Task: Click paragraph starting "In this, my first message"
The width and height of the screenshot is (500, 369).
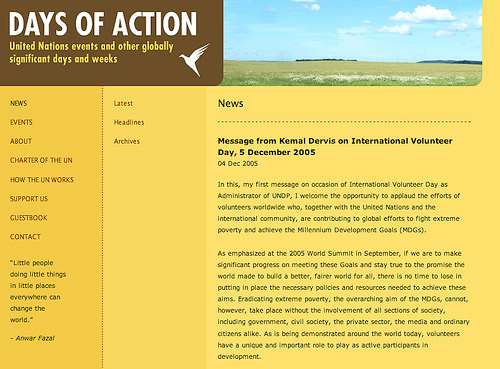Action: pyautogui.click(x=339, y=207)
